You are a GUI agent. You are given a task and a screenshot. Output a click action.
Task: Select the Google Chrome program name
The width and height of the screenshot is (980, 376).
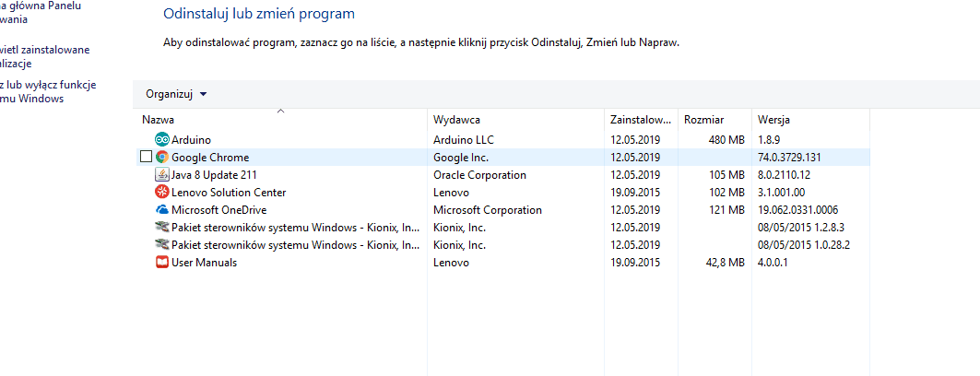pyautogui.click(x=210, y=158)
